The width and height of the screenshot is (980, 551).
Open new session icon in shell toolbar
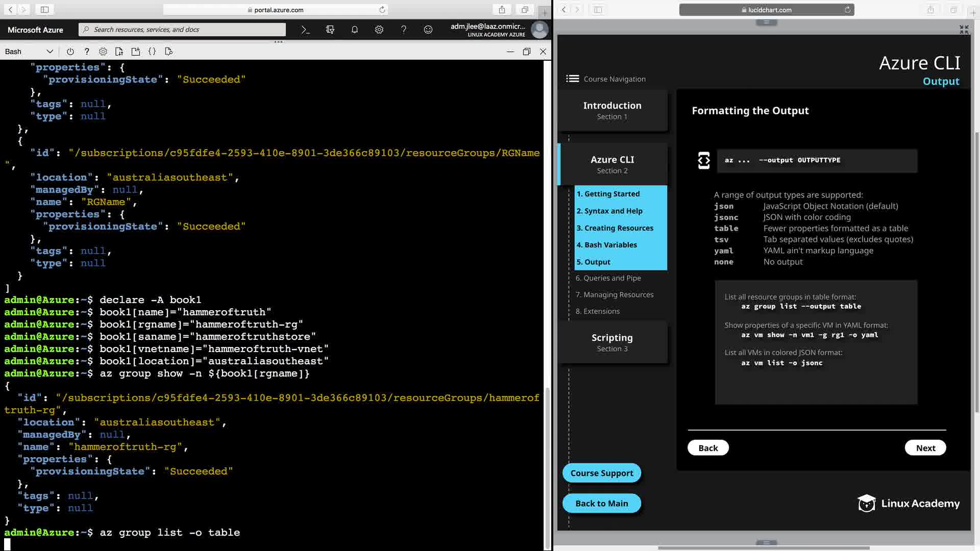[x=136, y=52]
